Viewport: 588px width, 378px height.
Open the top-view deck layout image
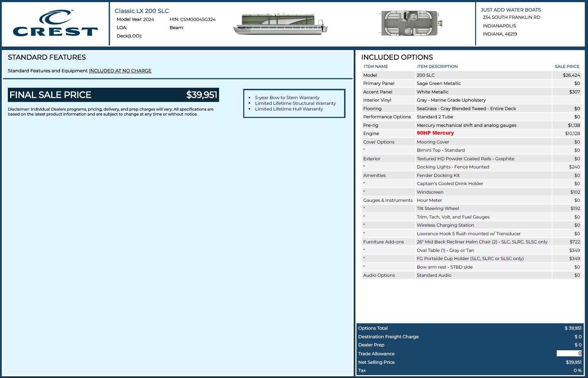tap(411, 23)
